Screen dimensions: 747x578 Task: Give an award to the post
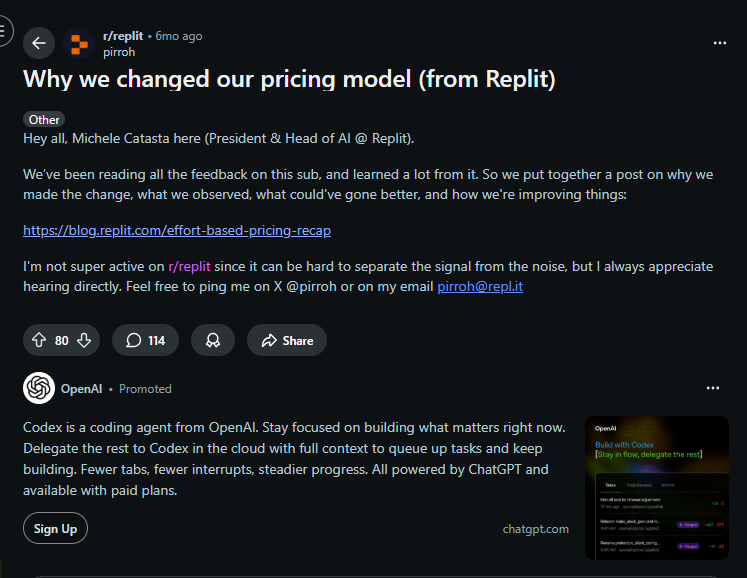pos(213,340)
